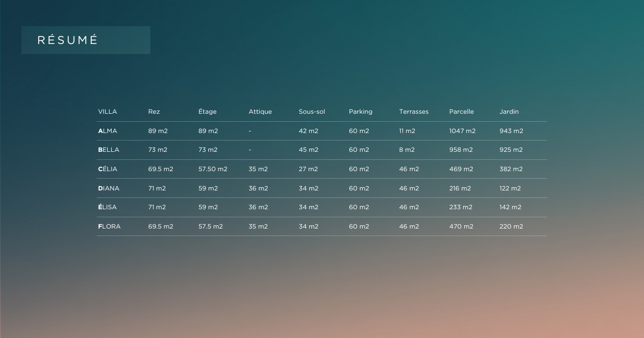Click the RÉSUMÉ title banner
The height and width of the screenshot is (338, 644).
[85, 40]
